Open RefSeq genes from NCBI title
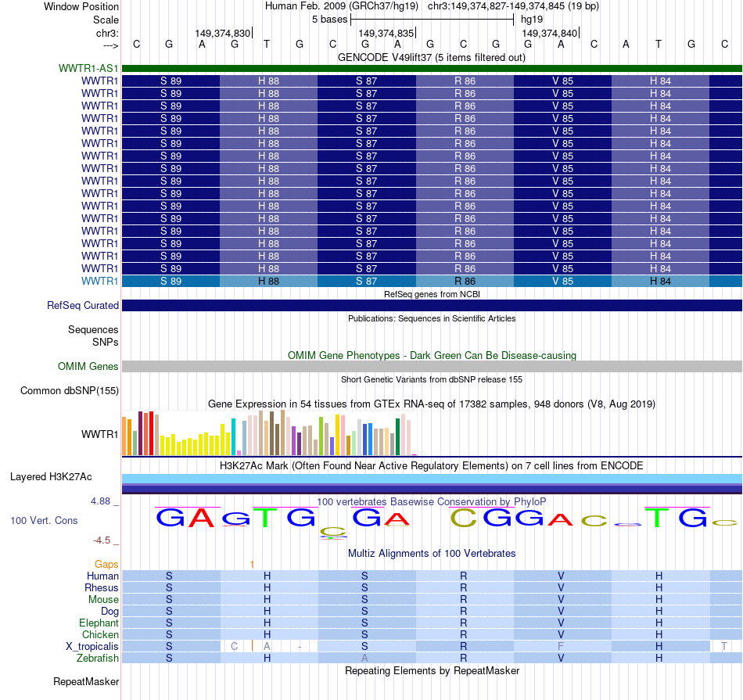Viewport: 743px width, 700px height. tap(432, 294)
